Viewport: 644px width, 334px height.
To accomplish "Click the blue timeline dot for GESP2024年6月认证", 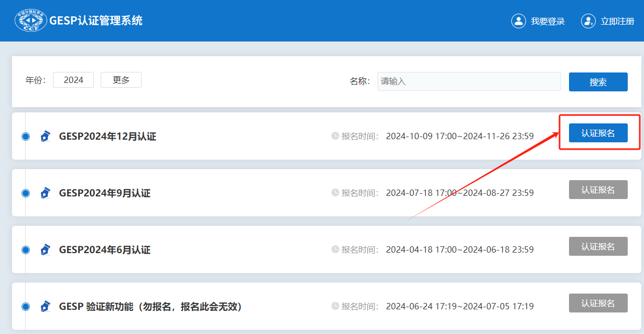I will tap(26, 250).
